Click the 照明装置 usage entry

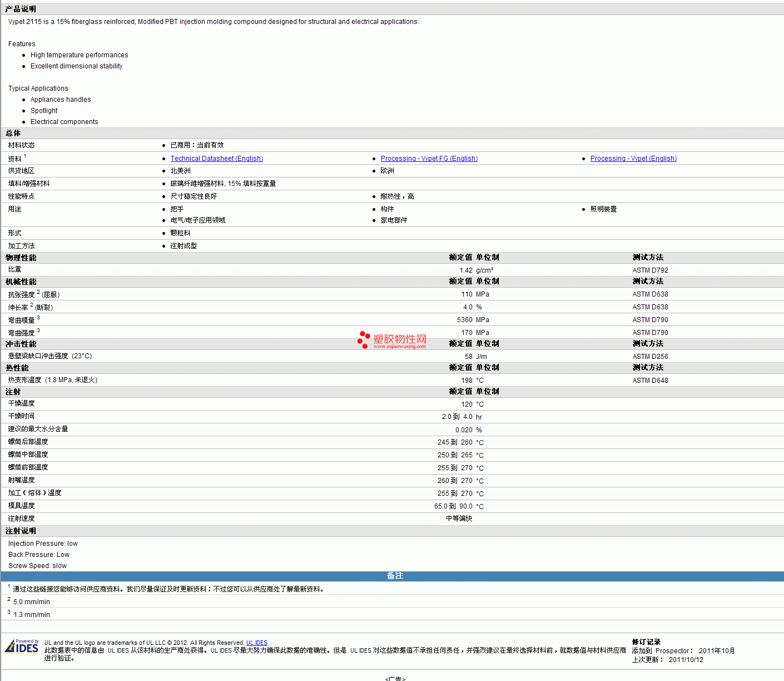coord(604,209)
